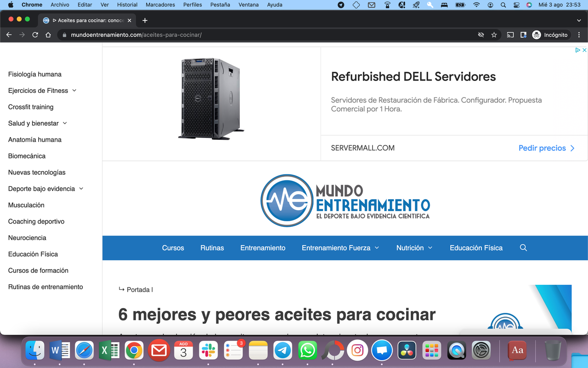Open Coaching deportivo sidebar link
Viewport: 588px width, 368px height.
pyautogui.click(x=36, y=221)
